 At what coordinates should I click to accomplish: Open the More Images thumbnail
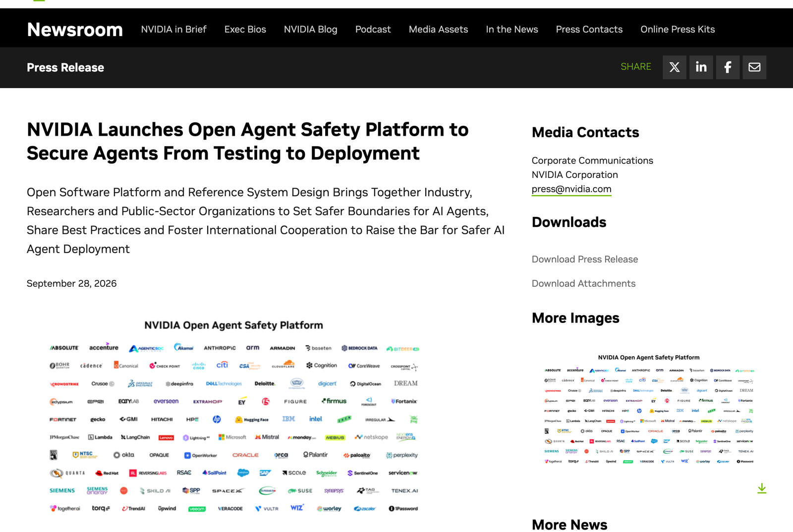click(x=649, y=410)
